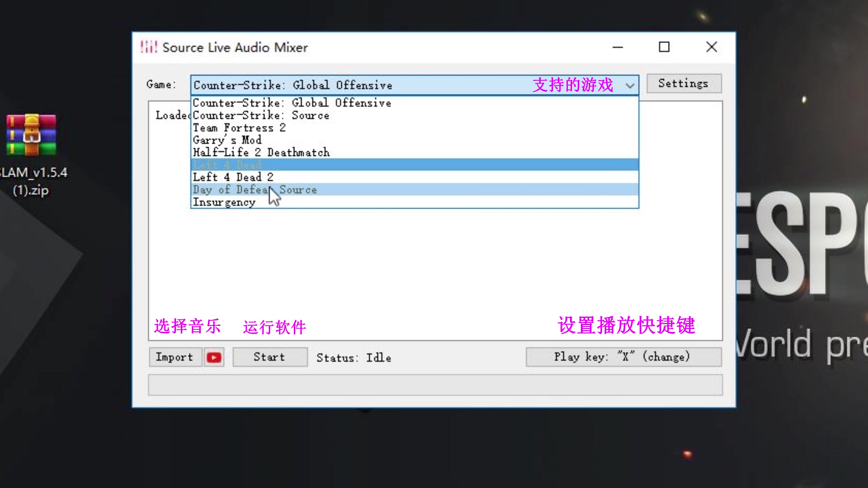Image resolution: width=868 pixels, height=488 pixels.
Task: Select Garry's Mod game option
Action: [x=227, y=140]
